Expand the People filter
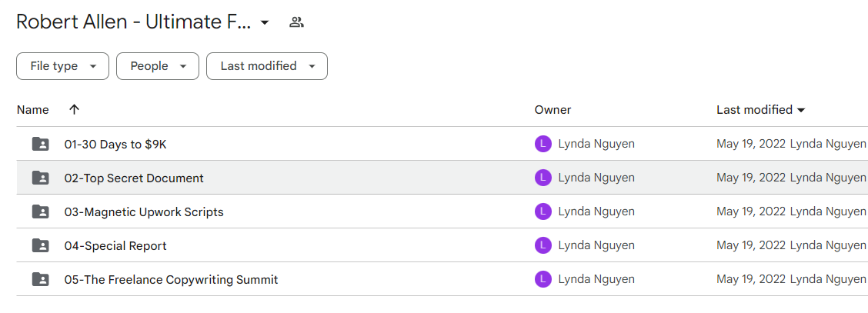868x313 pixels. click(158, 66)
